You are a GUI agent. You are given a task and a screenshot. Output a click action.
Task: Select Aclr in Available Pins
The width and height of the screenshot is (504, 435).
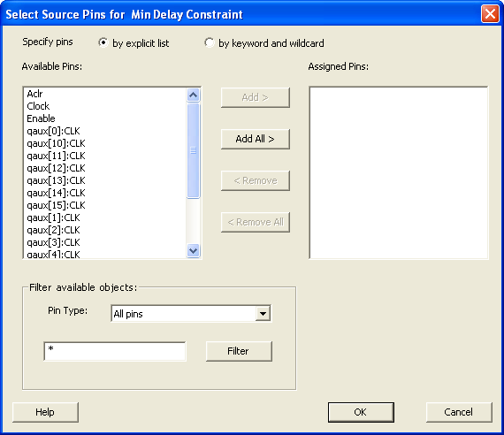(105, 94)
